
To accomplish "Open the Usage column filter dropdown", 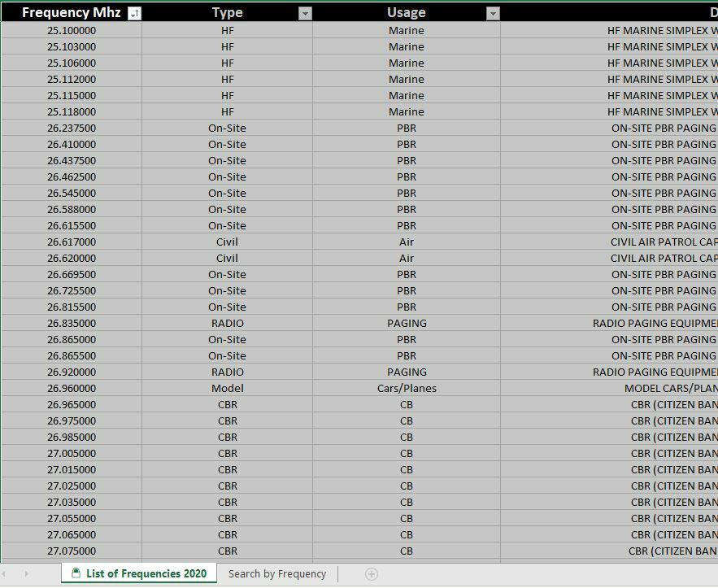I will click(x=491, y=13).
